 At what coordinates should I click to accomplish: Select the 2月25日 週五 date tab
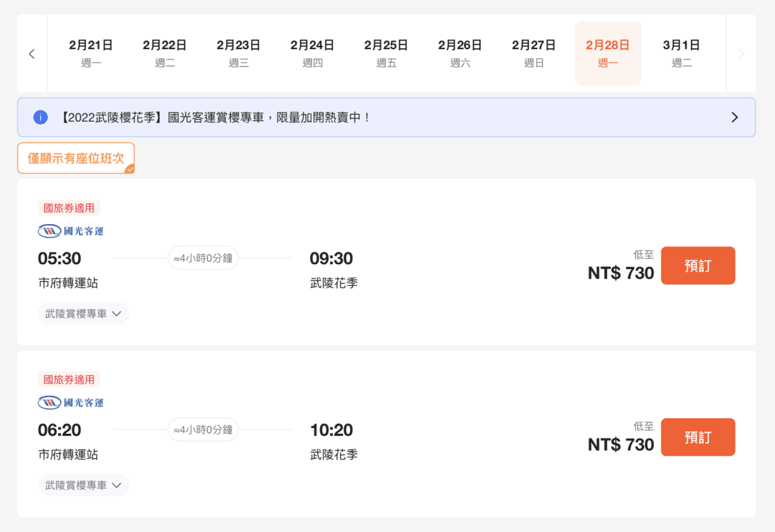point(386,54)
